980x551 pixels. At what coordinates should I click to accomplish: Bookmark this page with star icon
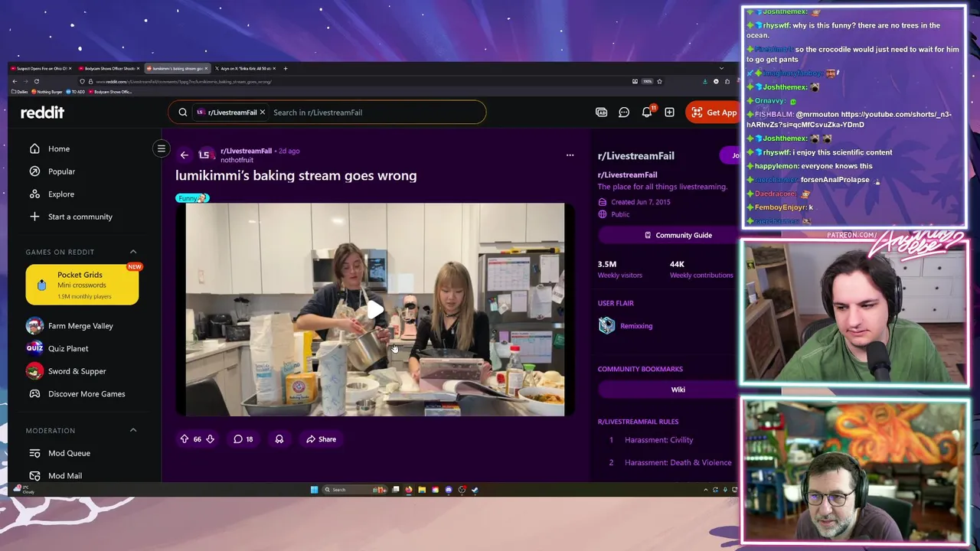(x=659, y=81)
